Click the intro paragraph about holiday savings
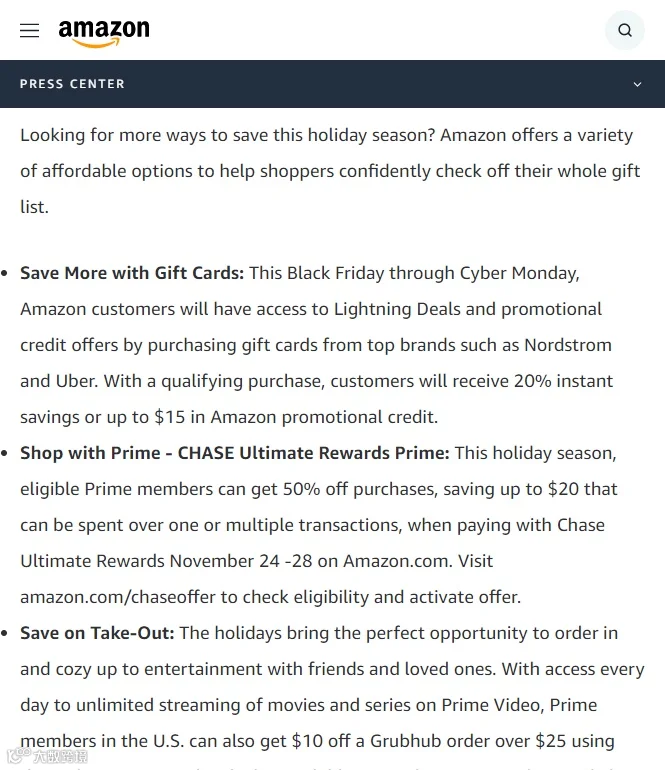The image size is (665, 770). pos(330,171)
